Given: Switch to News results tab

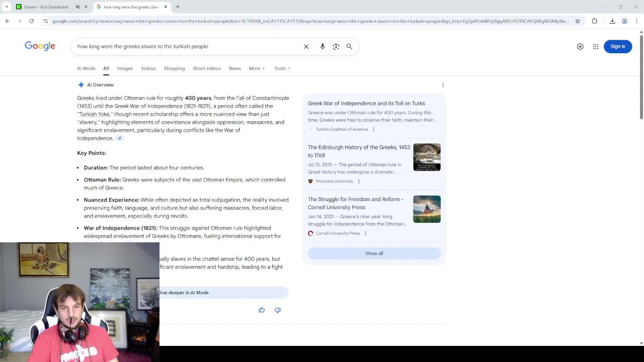Looking at the screenshot, I should pos(235,68).
